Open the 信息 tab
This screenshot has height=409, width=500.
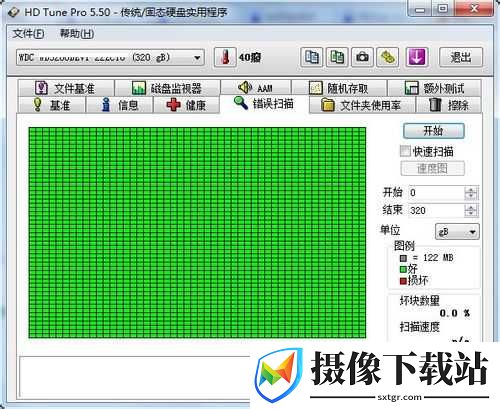coord(119,105)
